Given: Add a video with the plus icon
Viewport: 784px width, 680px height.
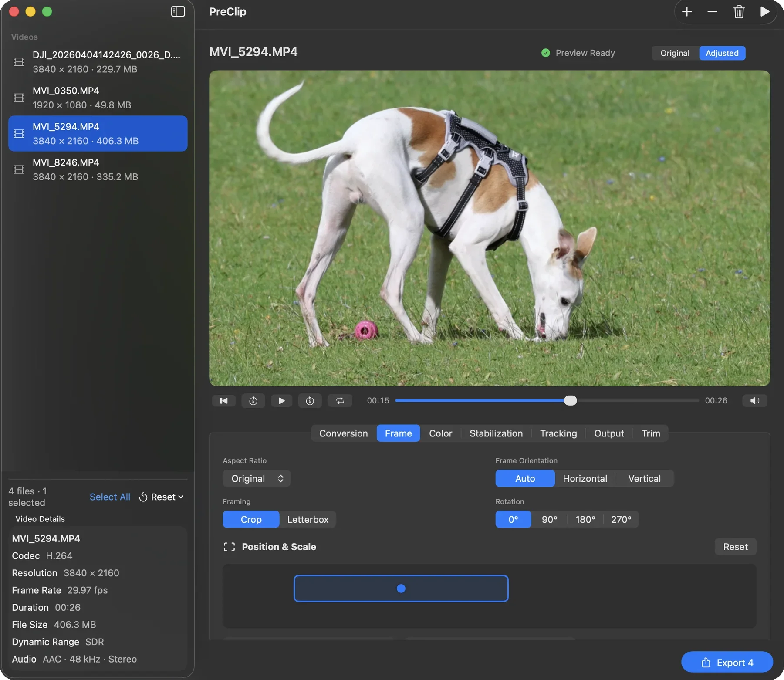Looking at the screenshot, I should (687, 12).
